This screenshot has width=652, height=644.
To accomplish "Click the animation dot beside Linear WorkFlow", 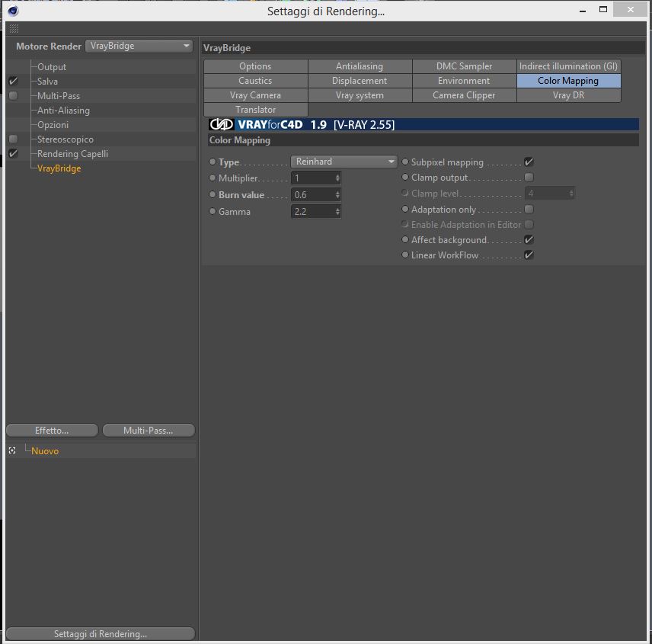I will 405,255.
